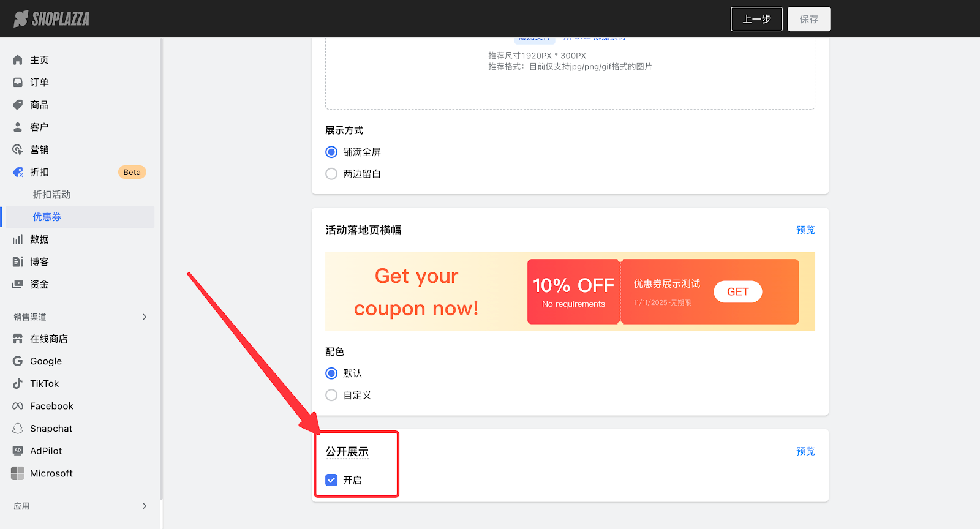980x529 pixels.
Task: Click the orders inbox icon
Action: (18, 82)
